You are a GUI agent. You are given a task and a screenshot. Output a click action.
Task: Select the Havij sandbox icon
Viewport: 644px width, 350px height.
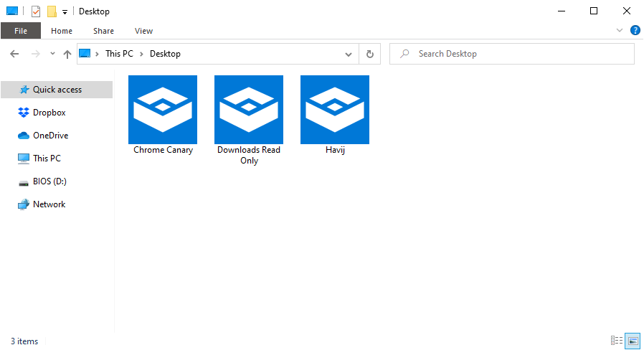(335, 110)
